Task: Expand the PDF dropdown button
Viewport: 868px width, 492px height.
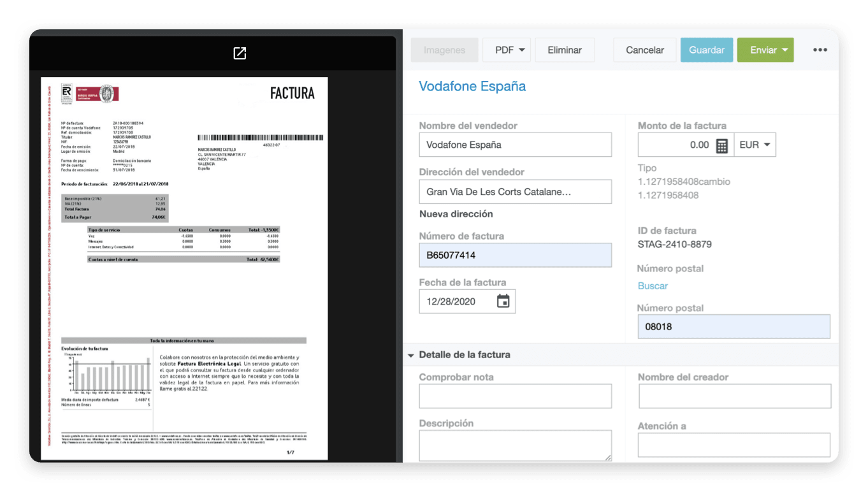Action: coord(507,50)
